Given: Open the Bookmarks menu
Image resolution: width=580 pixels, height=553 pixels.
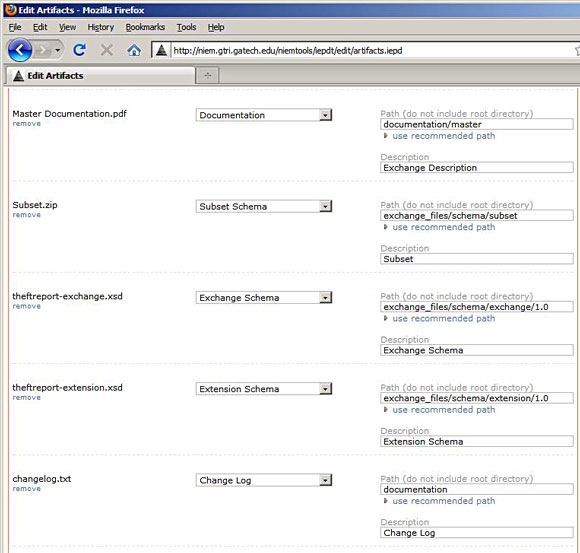Looking at the screenshot, I should (145, 27).
